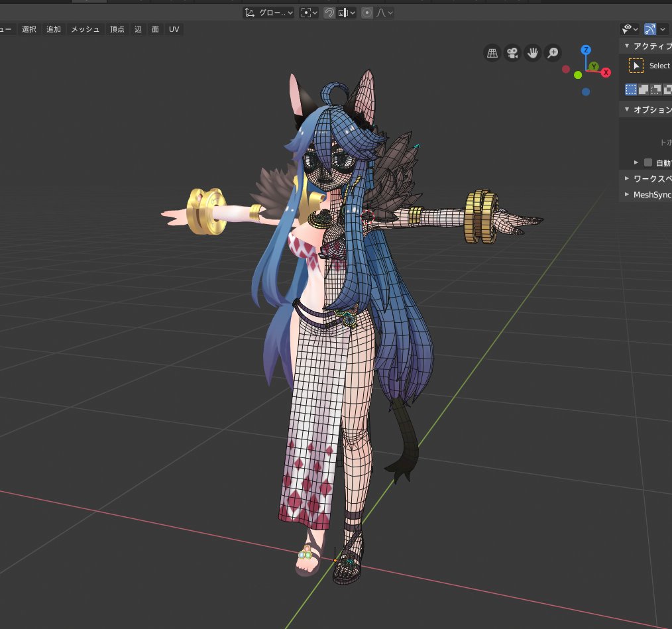This screenshot has height=629, width=672.
Task: Open the transform orientation dropdown
Action: [268, 13]
